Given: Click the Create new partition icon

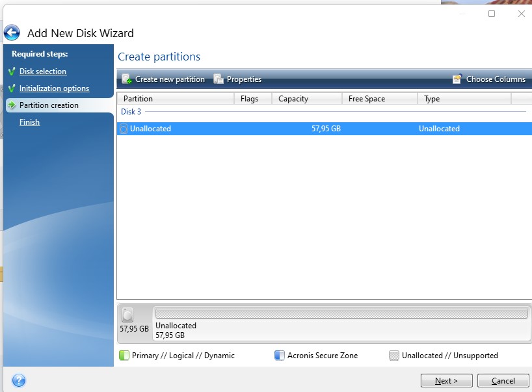Looking at the screenshot, I should (127, 79).
